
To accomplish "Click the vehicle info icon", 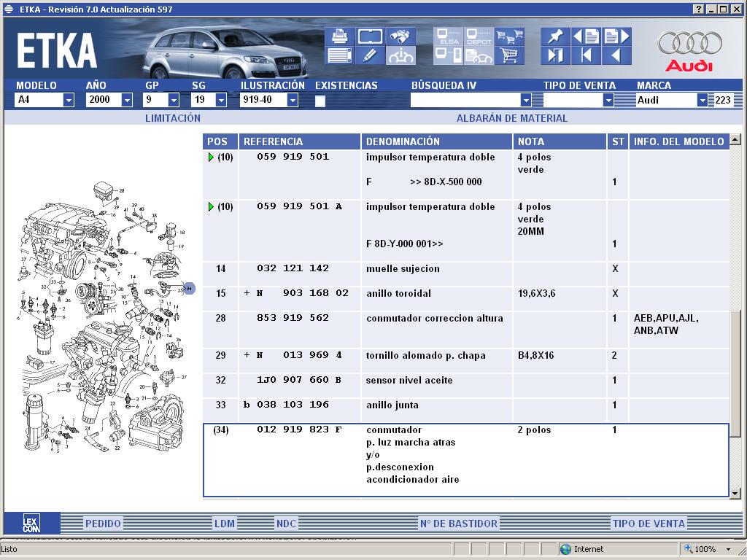I will pos(400,55).
